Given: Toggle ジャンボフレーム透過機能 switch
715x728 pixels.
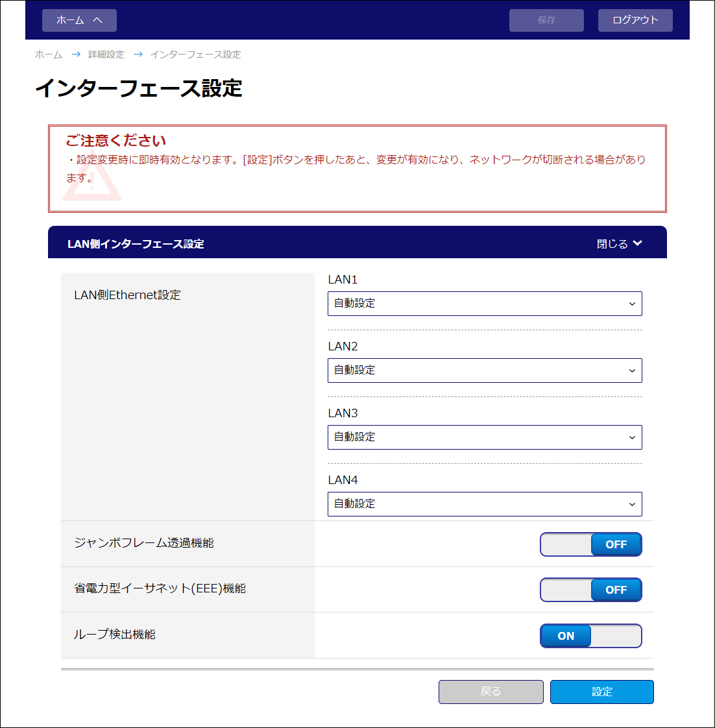Looking at the screenshot, I should pos(590,544).
